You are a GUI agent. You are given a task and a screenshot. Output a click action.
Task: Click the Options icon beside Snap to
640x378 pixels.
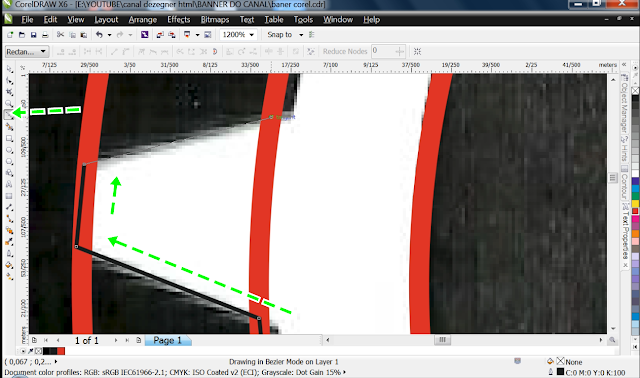[x=312, y=35]
